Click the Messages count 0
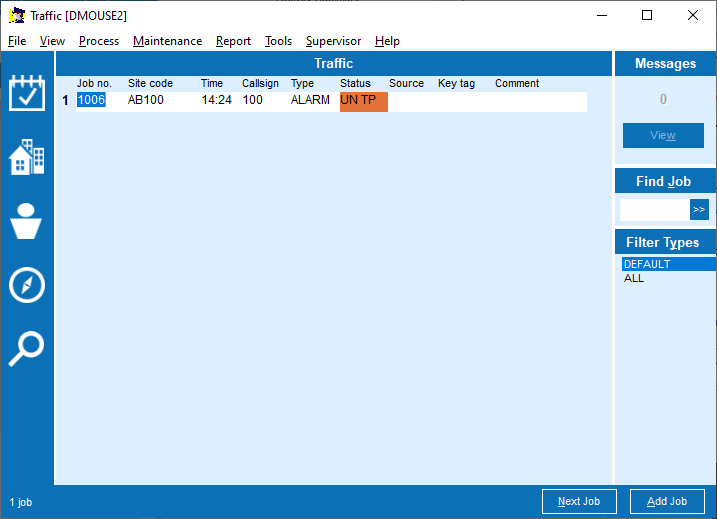 pyautogui.click(x=663, y=99)
